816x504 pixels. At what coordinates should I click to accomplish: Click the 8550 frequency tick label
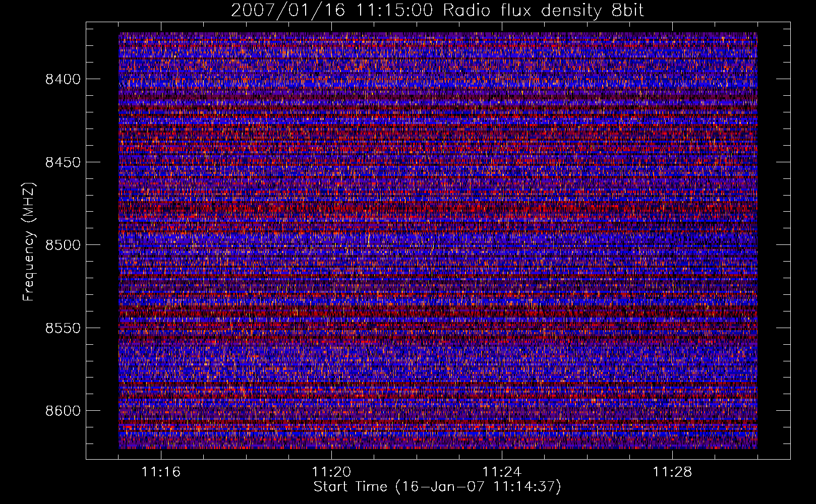63,328
